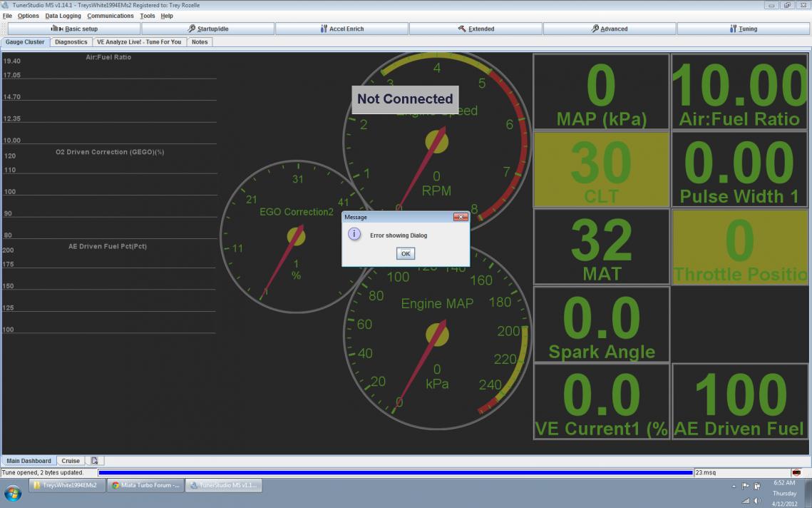Image resolution: width=812 pixels, height=508 pixels.
Task: Switch to the Diagnostics tab
Action: [71, 42]
